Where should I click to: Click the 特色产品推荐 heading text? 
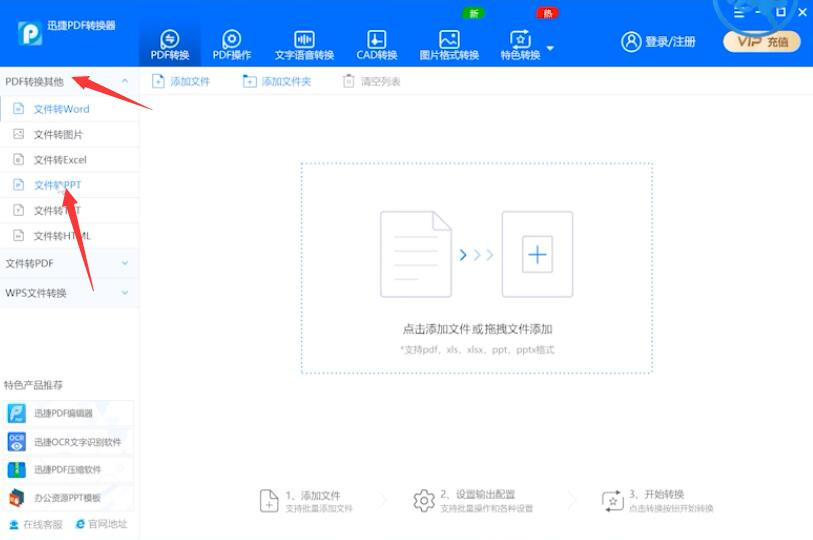[x=33, y=385]
